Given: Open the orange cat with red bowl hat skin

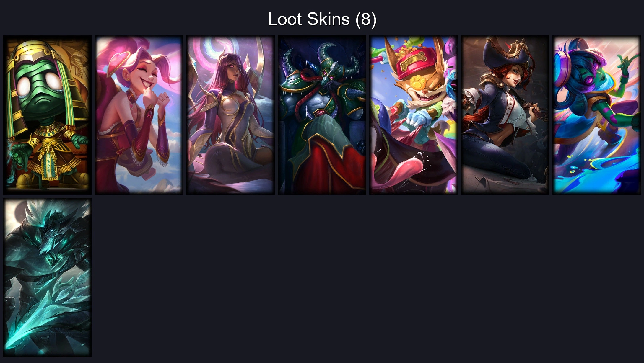Looking at the screenshot, I should (x=414, y=115).
